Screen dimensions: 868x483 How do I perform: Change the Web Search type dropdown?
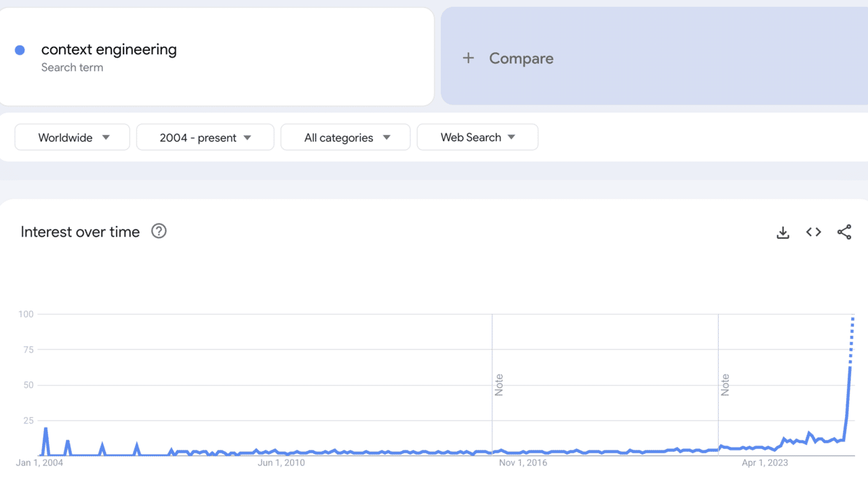click(x=477, y=137)
